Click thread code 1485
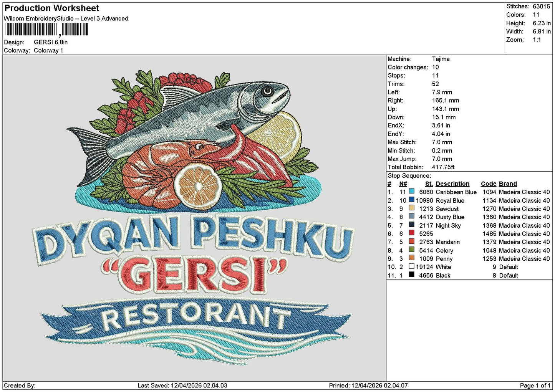The image size is (555, 392). tap(490, 234)
